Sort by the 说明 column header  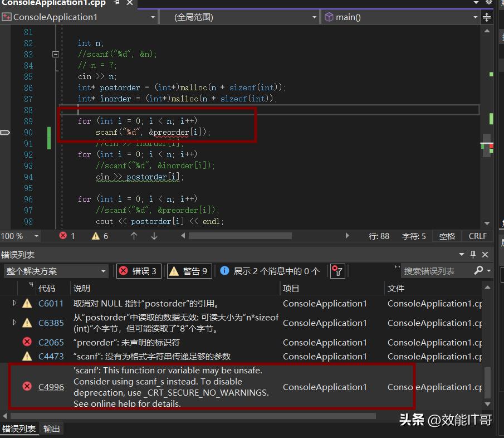tap(82, 289)
